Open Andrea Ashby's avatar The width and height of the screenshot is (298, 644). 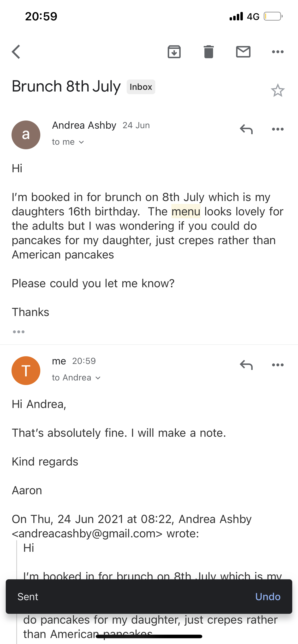26,135
